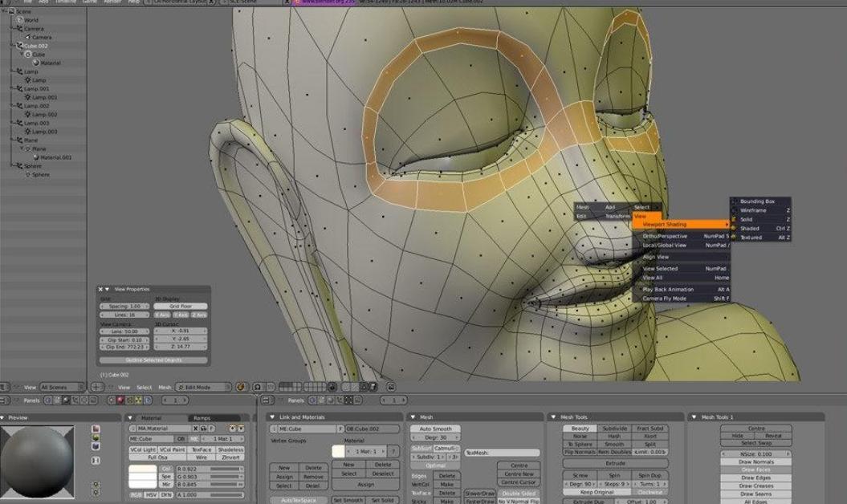Toggle the Double Sided mesh option
This screenshot has width=847, height=504.
coord(519,494)
